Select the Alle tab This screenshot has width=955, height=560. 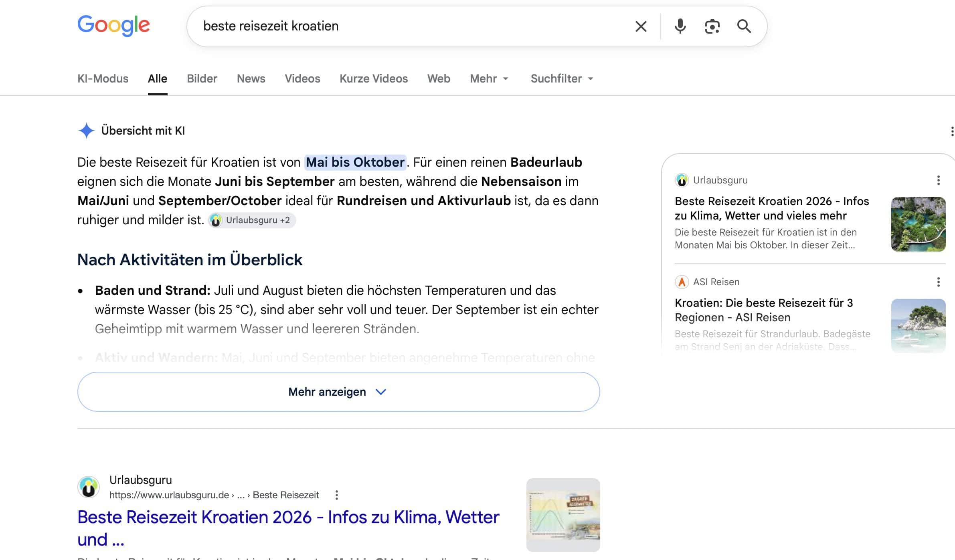[x=158, y=79]
